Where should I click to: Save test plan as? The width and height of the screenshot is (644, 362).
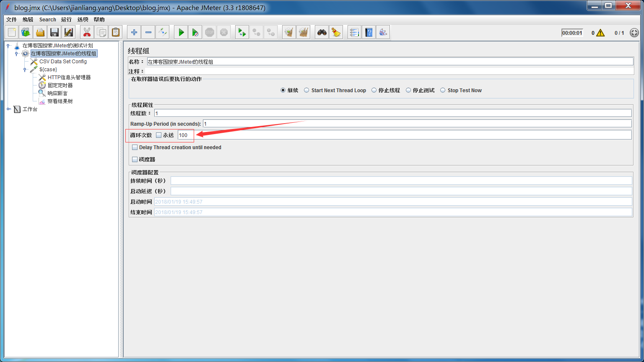(68, 32)
